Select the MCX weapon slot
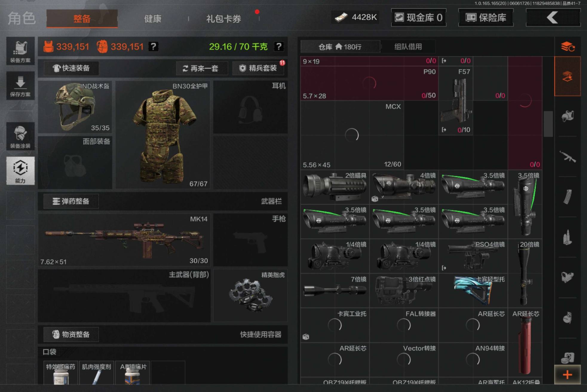Screen dimensions: 587x392 point(352,135)
